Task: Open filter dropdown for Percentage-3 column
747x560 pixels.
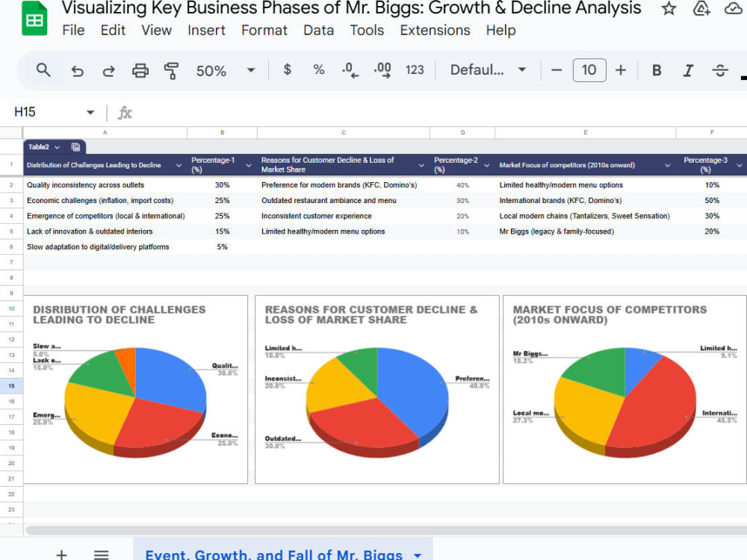Action: click(x=740, y=165)
